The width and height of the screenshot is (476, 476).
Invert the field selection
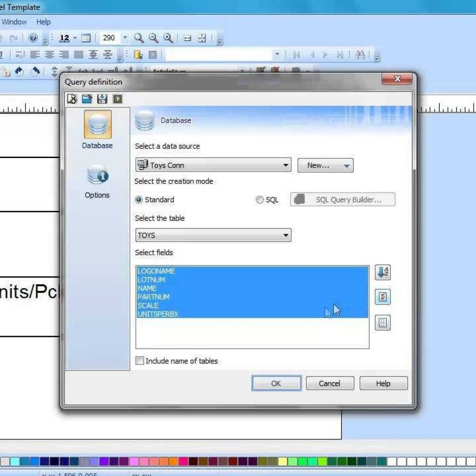[x=382, y=323]
